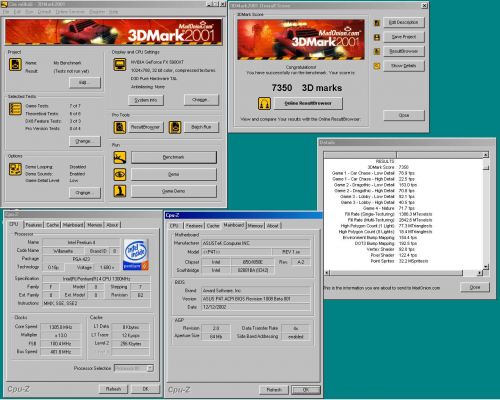Click Details list horizontal scrollbar right arrow
The image size is (500, 400).
point(479,273)
